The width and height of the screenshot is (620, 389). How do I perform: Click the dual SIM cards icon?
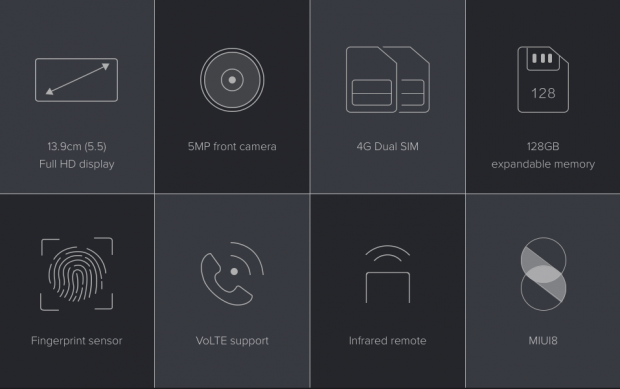(388, 79)
